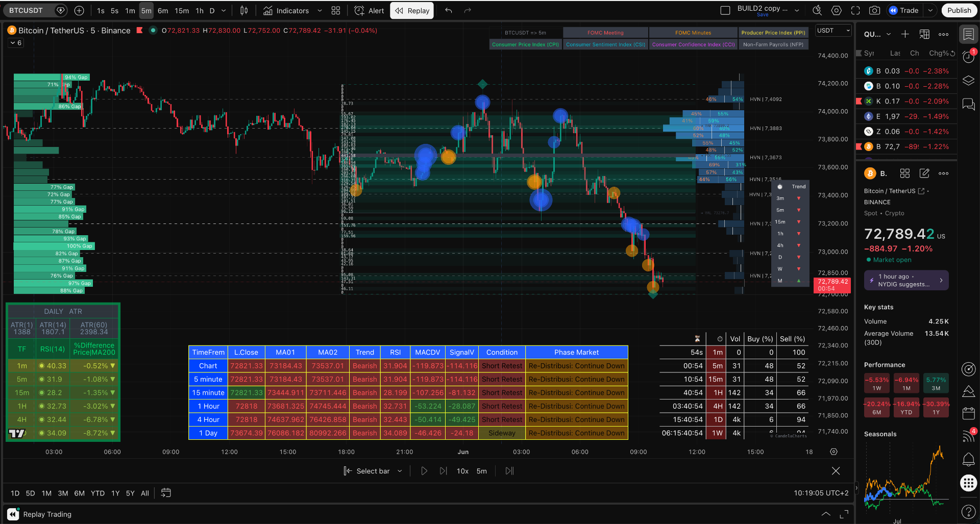Click the Trade button
Viewport: 980px width, 524px height.
pos(903,10)
